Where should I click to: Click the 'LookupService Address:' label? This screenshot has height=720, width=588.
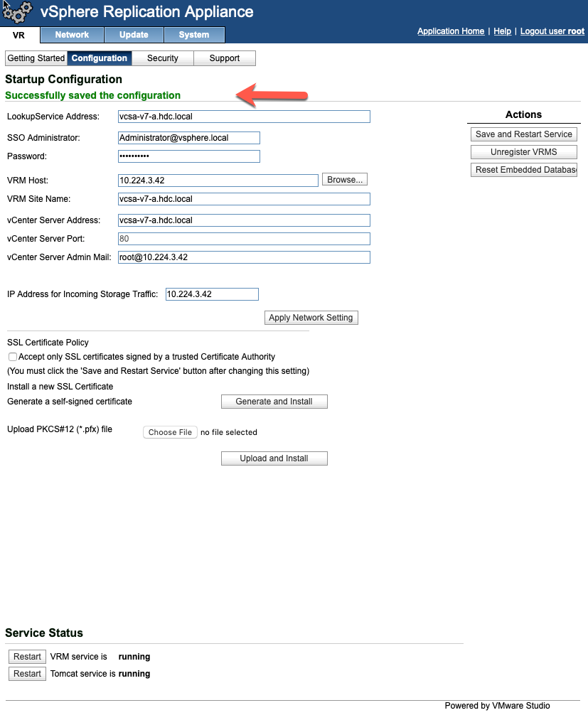(53, 117)
